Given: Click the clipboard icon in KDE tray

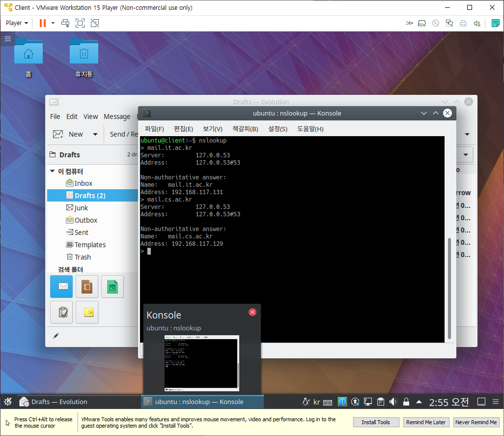Looking at the screenshot, I should click(x=381, y=402).
